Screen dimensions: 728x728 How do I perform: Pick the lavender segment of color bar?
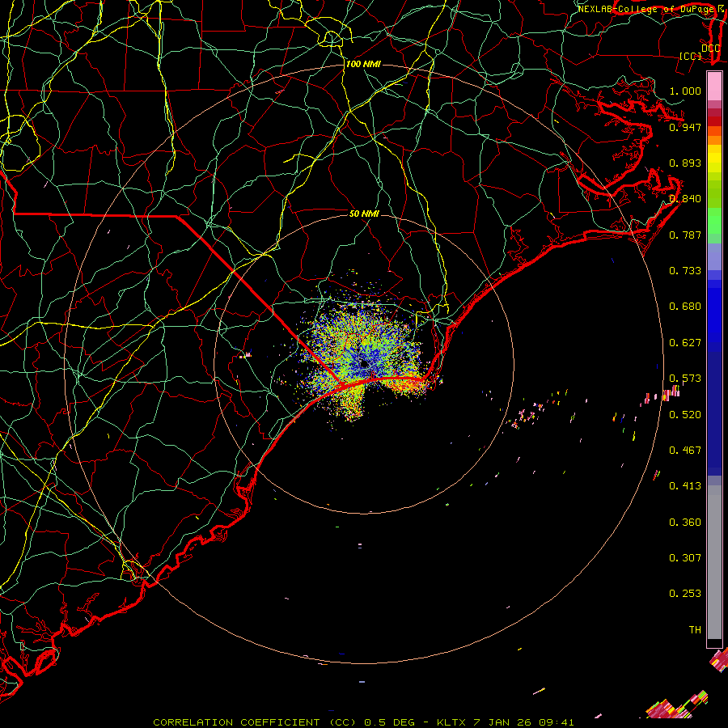[714, 256]
